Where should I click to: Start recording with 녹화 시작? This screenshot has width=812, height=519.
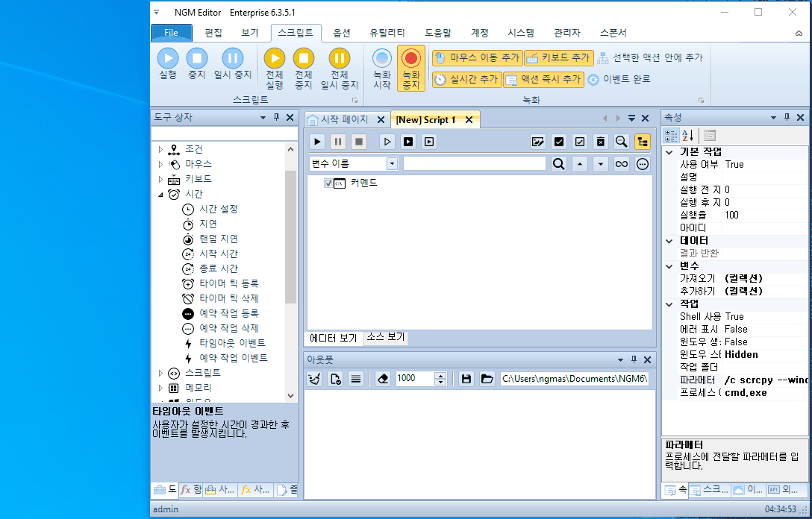click(381, 69)
